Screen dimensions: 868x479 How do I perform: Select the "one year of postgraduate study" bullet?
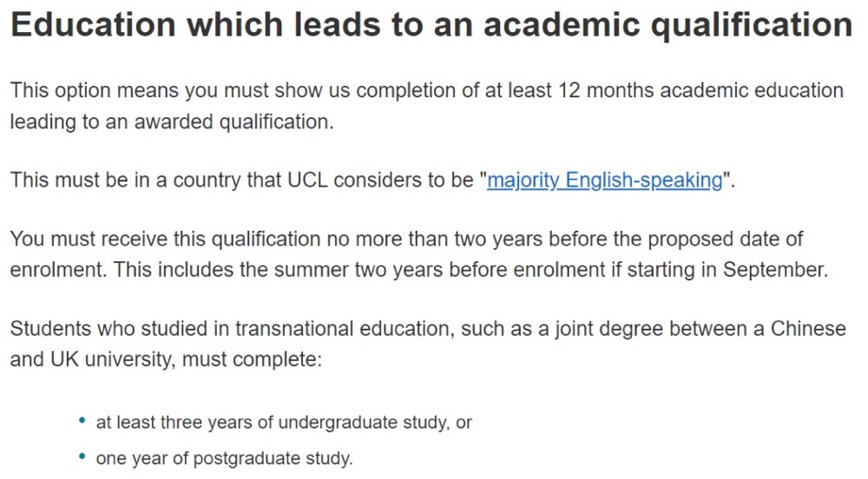(224, 458)
